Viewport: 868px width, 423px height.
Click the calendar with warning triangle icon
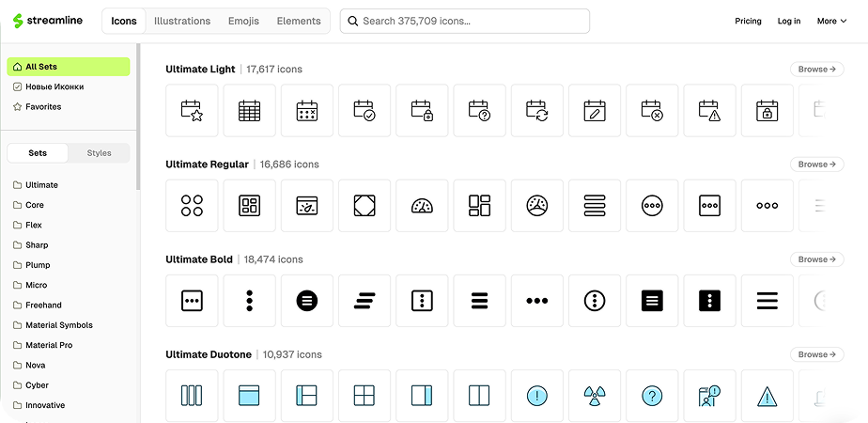point(709,111)
